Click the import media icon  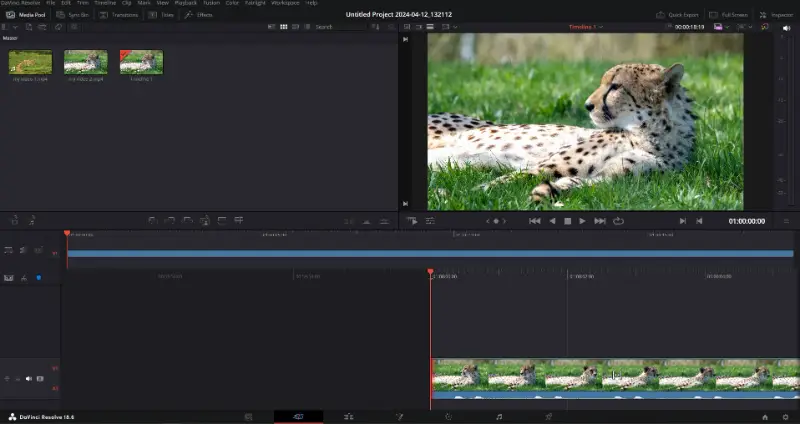tap(29, 27)
